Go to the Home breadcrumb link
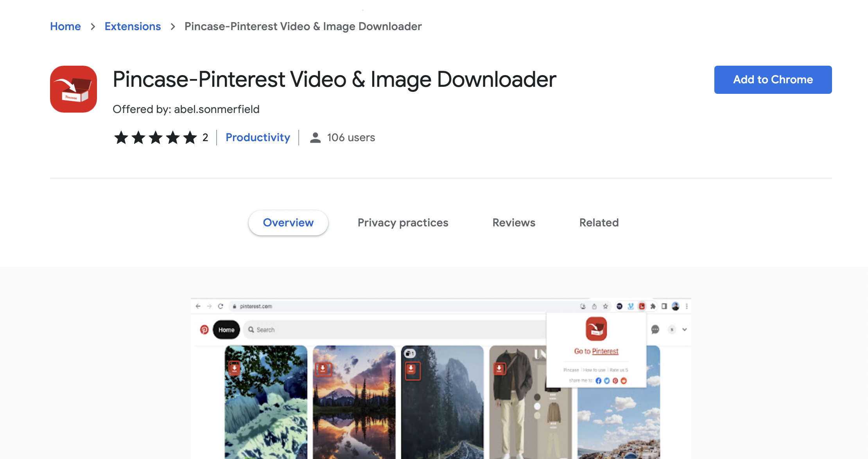This screenshot has height=459, width=868. [x=65, y=26]
